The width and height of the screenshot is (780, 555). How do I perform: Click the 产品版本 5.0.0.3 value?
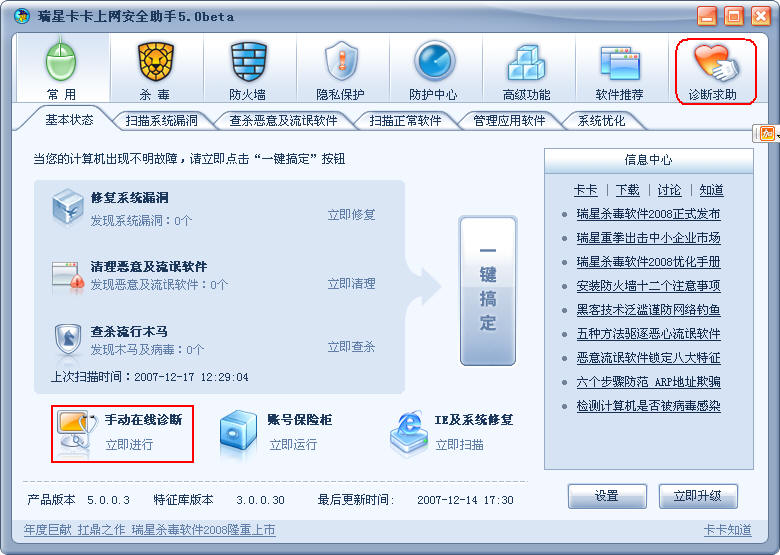[x=108, y=500]
